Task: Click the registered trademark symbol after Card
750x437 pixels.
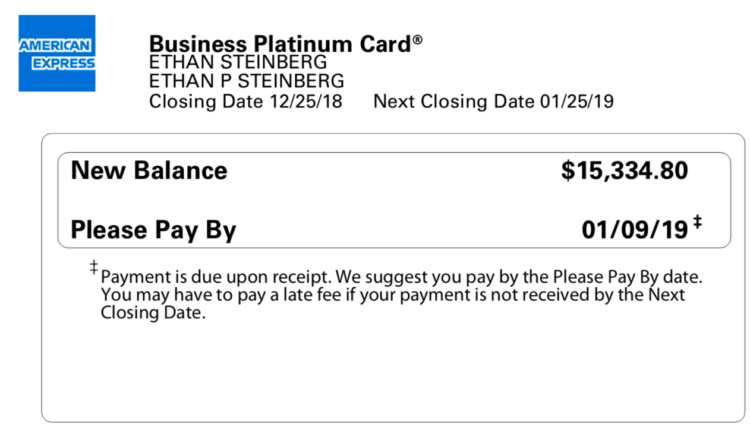Action: tap(417, 39)
